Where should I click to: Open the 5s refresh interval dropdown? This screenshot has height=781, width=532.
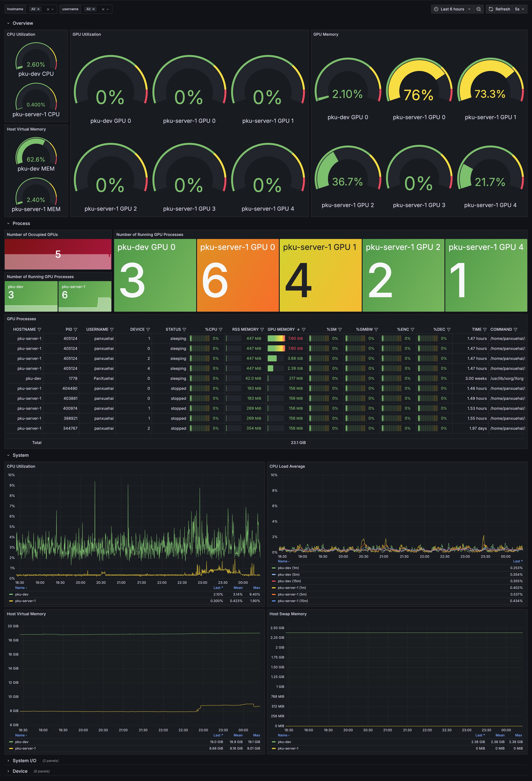pyautogui.click(x=520, y=9)
